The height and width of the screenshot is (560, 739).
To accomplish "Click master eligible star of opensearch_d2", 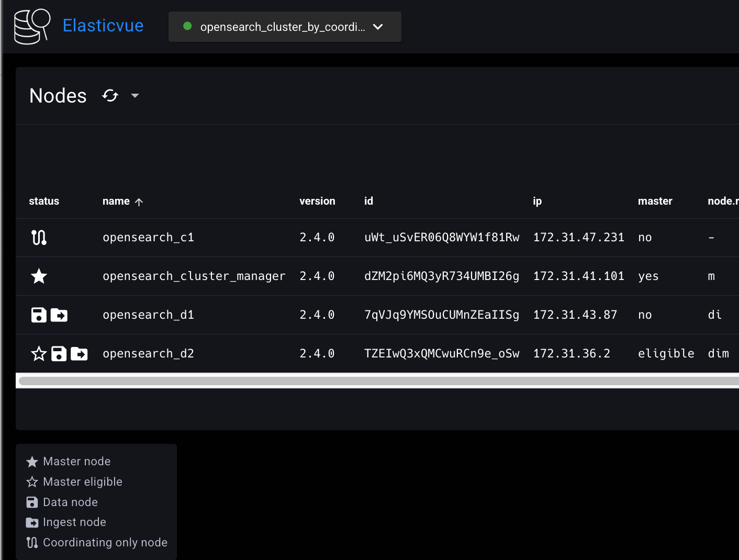I will 39,354.
